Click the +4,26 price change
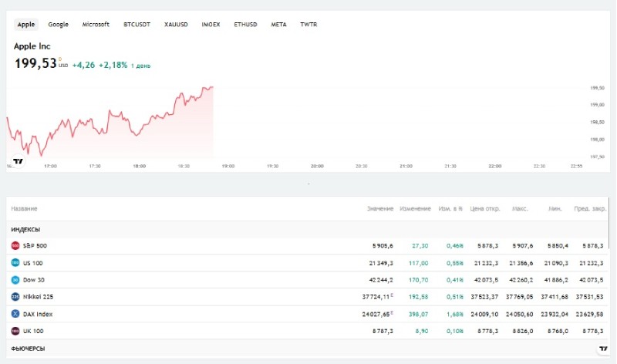 click(83, 65)
